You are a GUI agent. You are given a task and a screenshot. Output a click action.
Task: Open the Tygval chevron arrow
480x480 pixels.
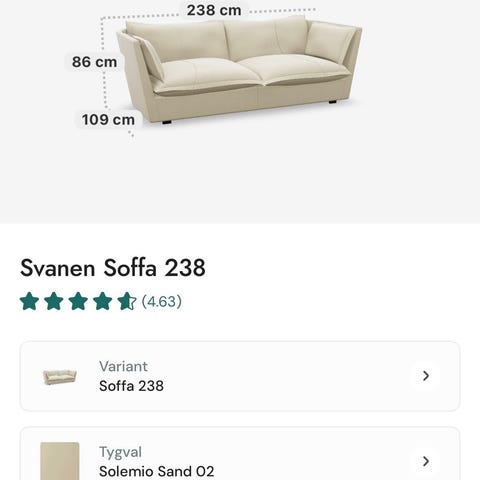[x=426, y=461]
